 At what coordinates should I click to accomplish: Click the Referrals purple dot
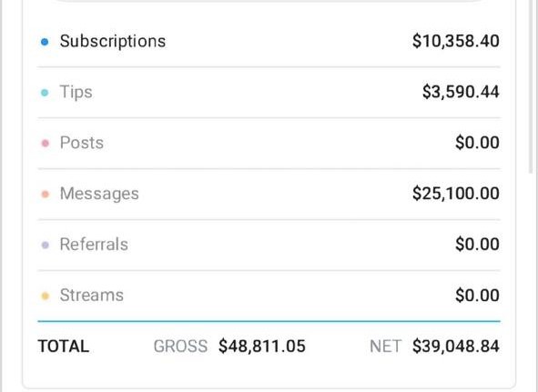[45, 245]
